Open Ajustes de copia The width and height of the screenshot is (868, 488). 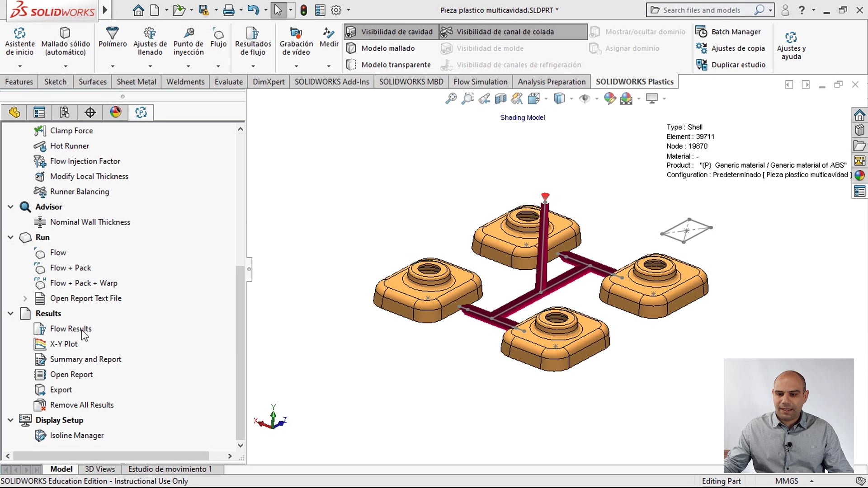click(730, 48)
